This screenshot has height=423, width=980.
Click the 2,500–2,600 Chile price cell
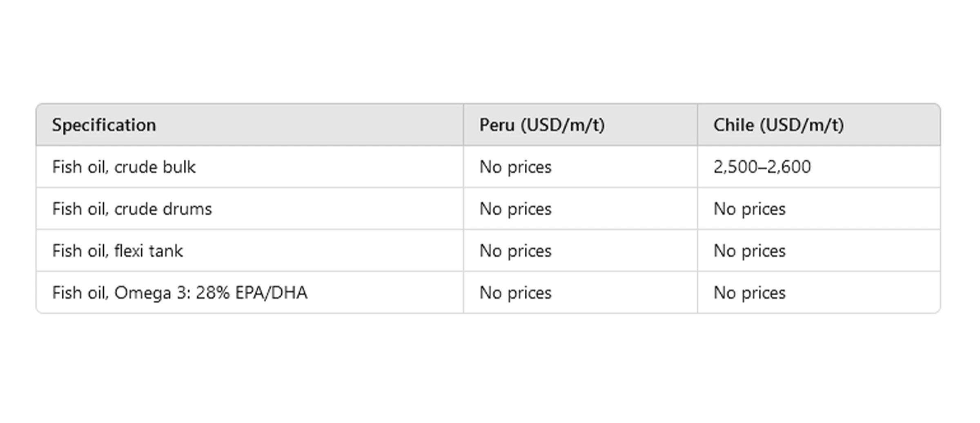coord(762,167)
